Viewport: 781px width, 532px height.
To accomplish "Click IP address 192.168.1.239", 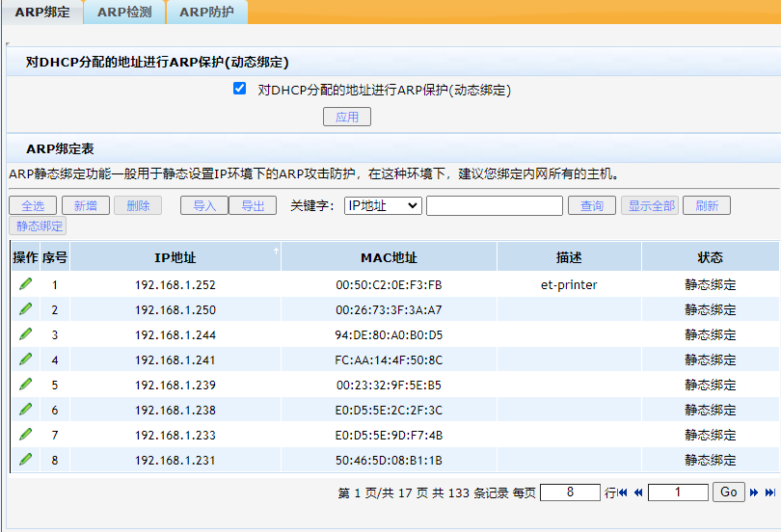I will (175, 385).
